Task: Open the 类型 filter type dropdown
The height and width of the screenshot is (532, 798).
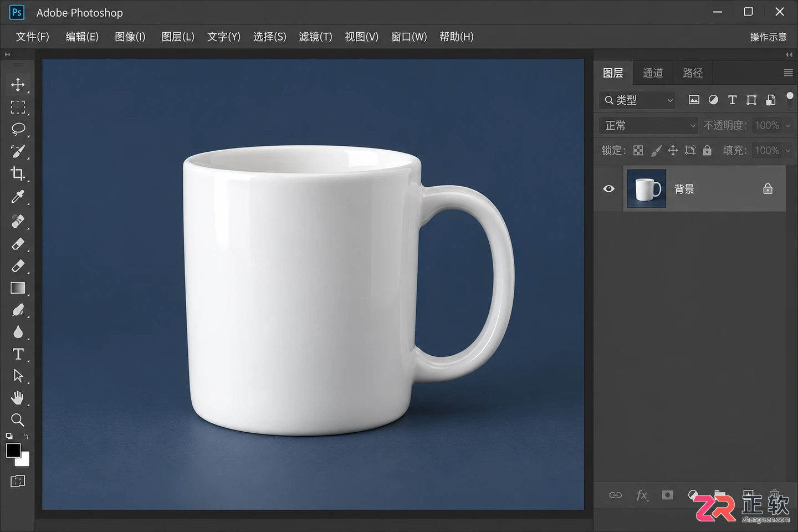Action: coord(637,100)
